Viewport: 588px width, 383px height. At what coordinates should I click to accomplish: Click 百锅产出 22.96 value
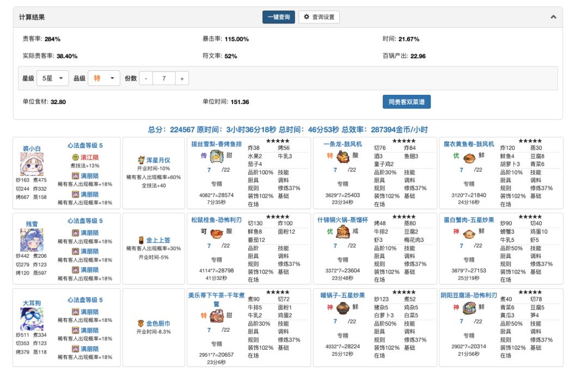(418, 56)
